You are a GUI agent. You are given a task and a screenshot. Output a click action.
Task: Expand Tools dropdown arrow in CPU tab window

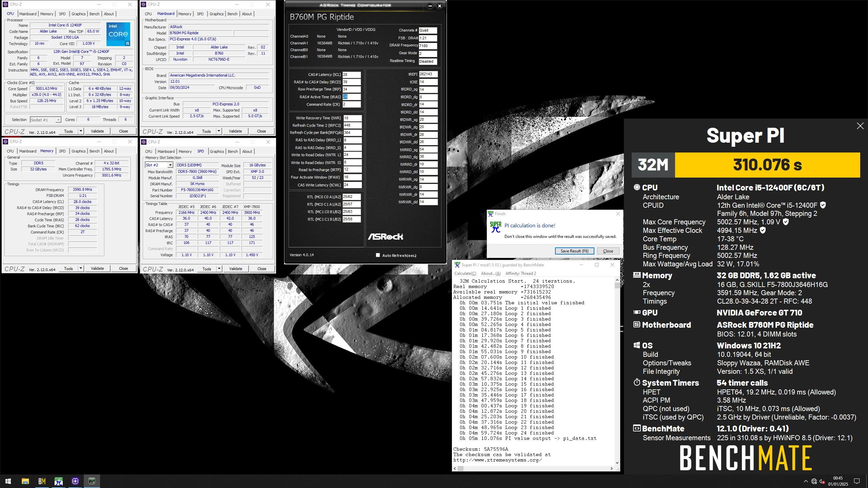click(x=81, y=131)
